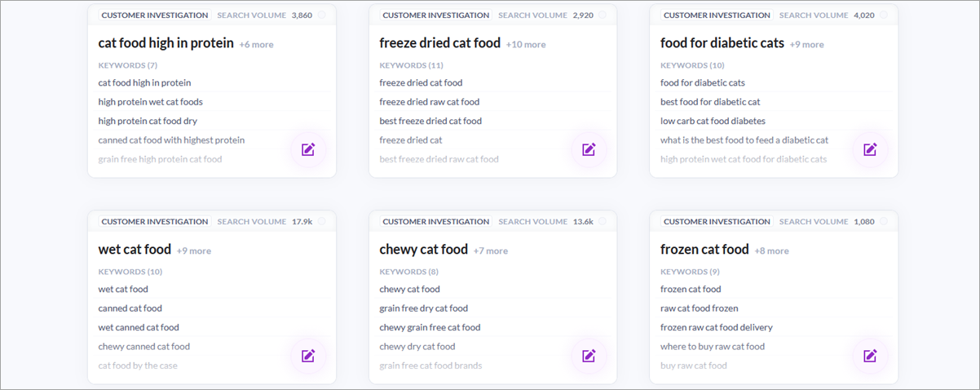The image size is (980, 390).
Task: Edit the "frozen cat food" cluster card
Action: tap(870, 356)
